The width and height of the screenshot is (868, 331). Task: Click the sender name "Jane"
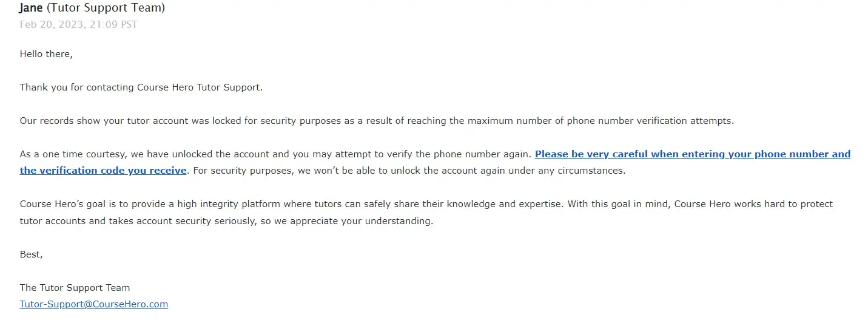pos(31,9)
